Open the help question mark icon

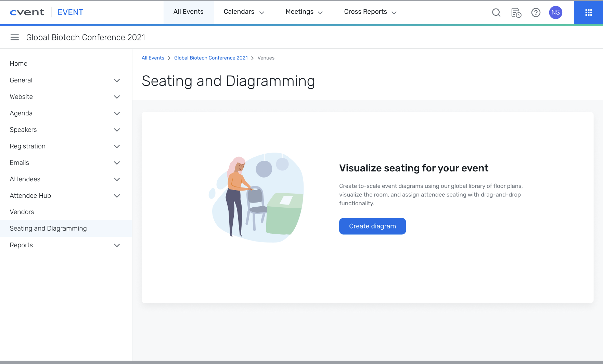tap(536, 13)
